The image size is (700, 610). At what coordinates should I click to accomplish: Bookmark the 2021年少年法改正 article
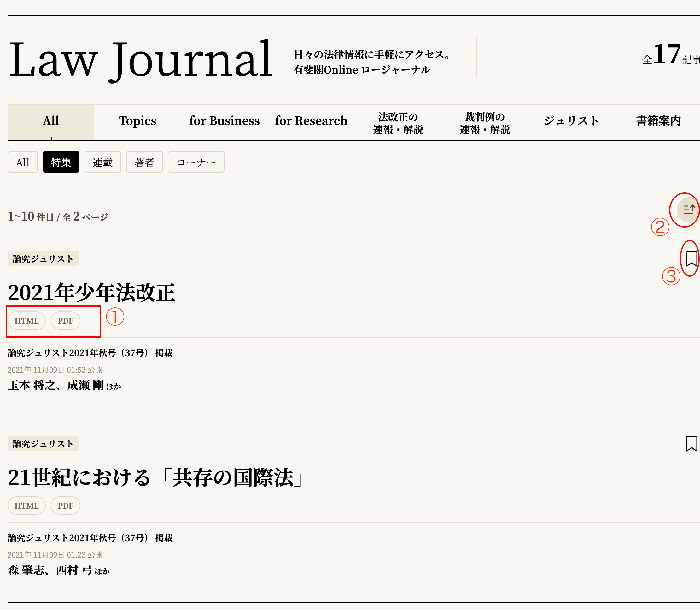691,259
